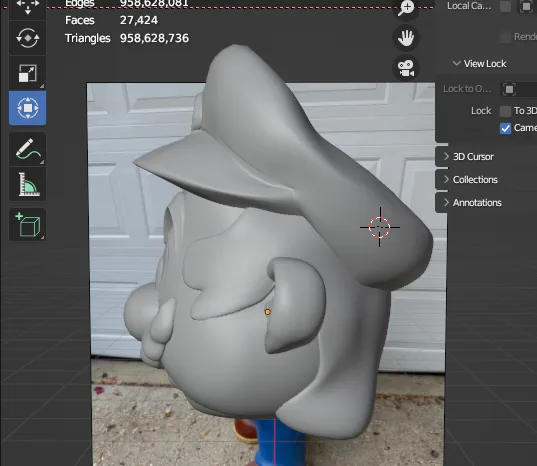Screen dimensions: 537x466
Task: Enable Lock To 3D Cursor checkbox
Action: (505, 111)
